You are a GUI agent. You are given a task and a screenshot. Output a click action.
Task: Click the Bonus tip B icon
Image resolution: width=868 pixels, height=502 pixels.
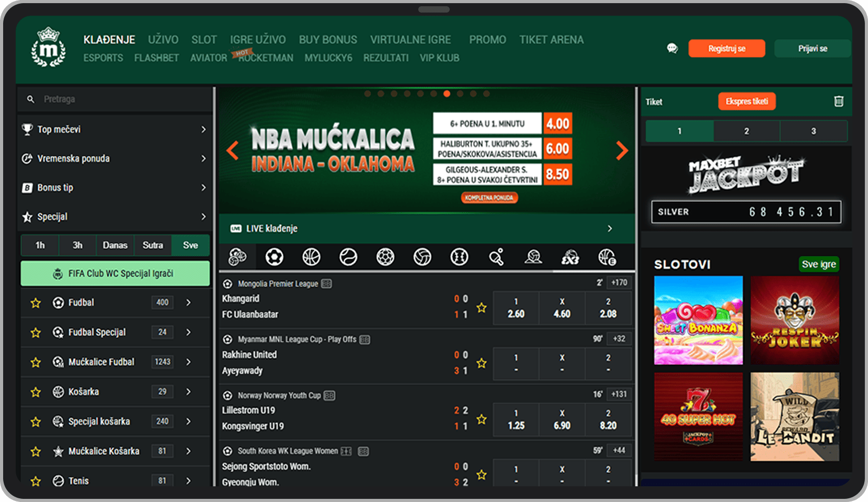click(27, 188)
